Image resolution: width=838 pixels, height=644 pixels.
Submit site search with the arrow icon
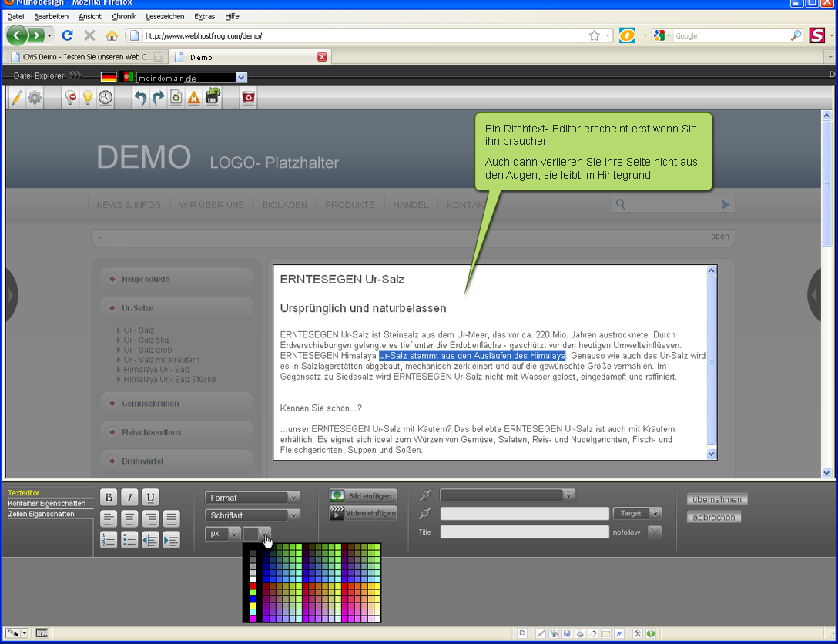[x=726, y=204]
